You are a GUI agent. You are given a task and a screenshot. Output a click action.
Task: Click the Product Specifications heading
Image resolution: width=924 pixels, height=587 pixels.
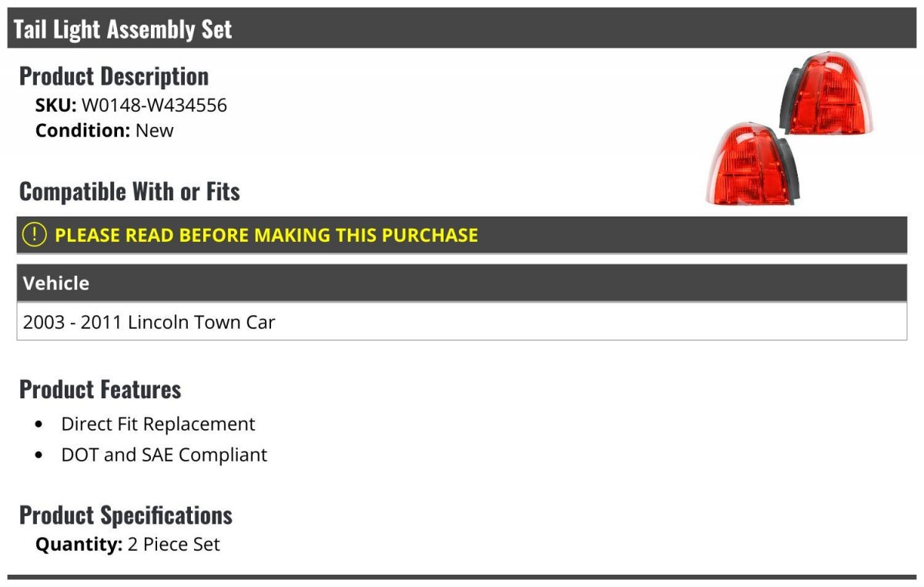pos(126,515)
